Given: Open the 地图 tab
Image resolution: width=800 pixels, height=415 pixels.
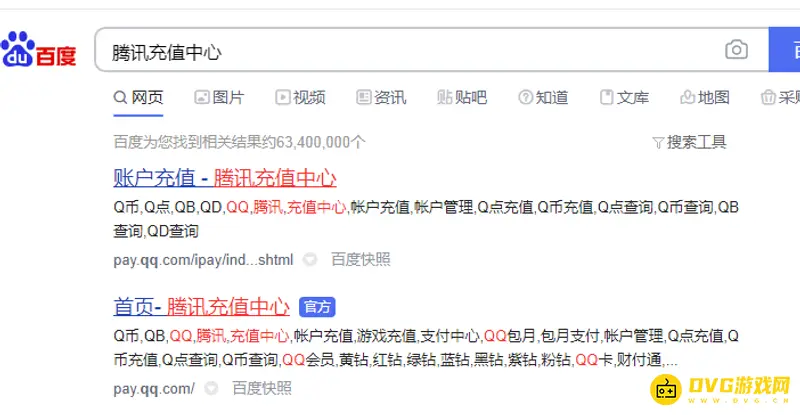Looking at the screenshot, I should 705,97.
